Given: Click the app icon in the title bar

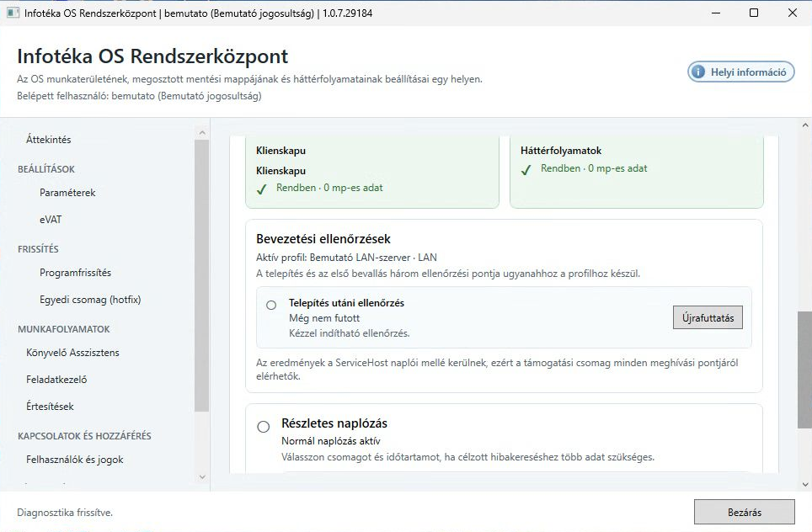Looking at the screenshot, I should click(x=13, y=13).
